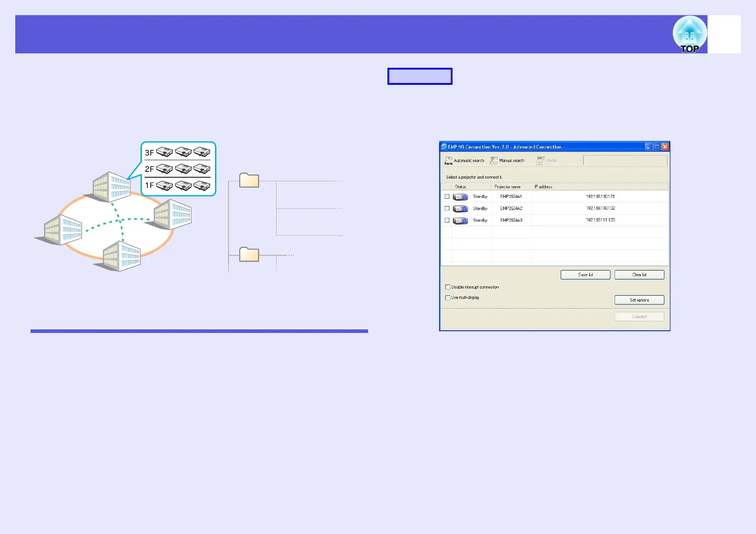Click Standby status of EMP2624A2
Image resolution: width=756 pixels, height=534 pixels.
(480, 208)
